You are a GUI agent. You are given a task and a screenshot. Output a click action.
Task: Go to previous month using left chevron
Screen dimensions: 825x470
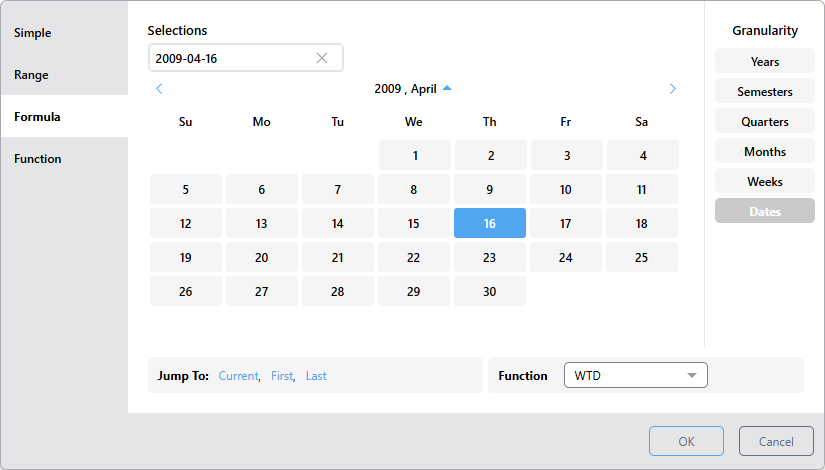[159, 89]
